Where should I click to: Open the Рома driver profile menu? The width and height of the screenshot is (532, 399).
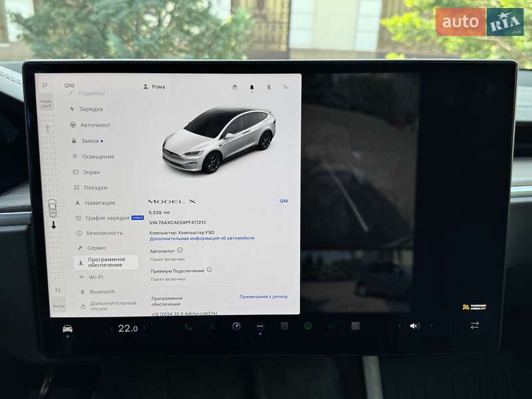[x=154, y=87]
